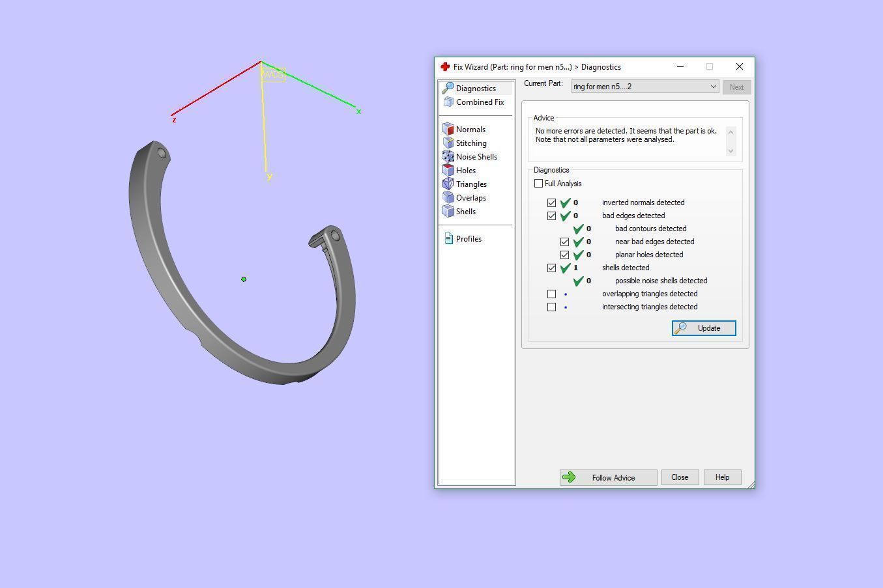
Task: Click 'possible noise shells detected' text
Action: pyautogui.click(x=661, y=281)
